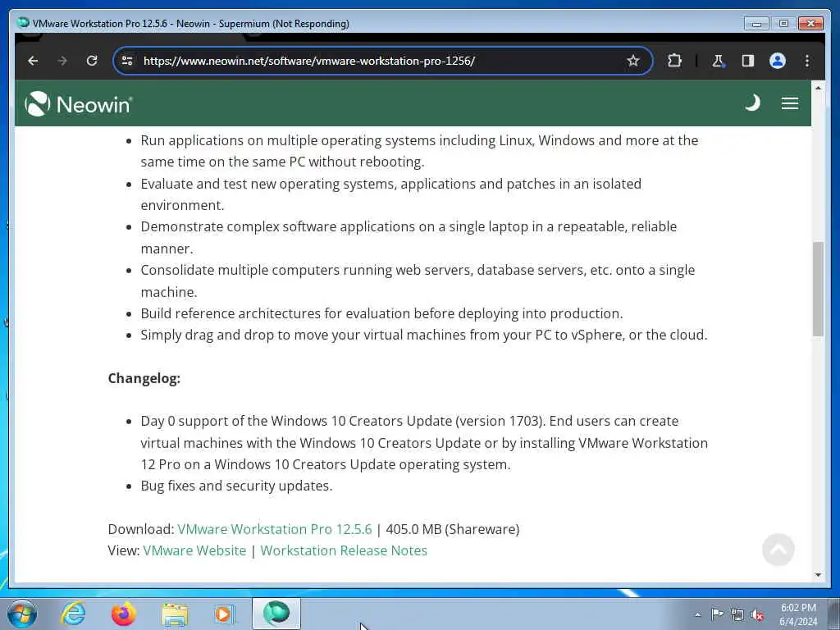Open the VMware Website link

coord(194,550)
